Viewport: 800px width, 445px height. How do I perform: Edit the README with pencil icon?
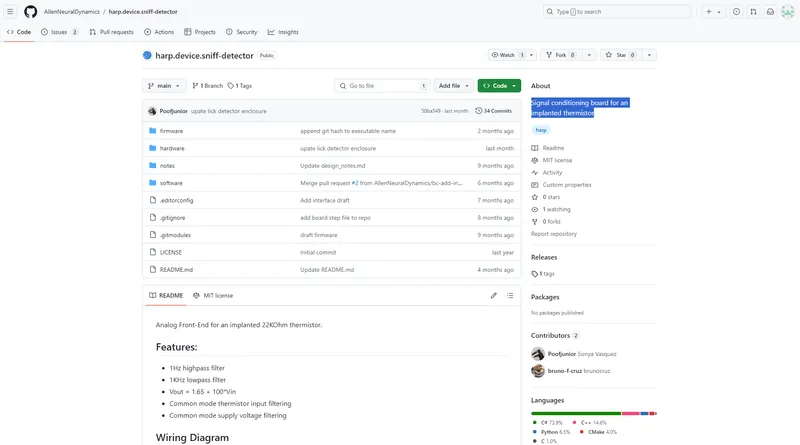point(493,295)
